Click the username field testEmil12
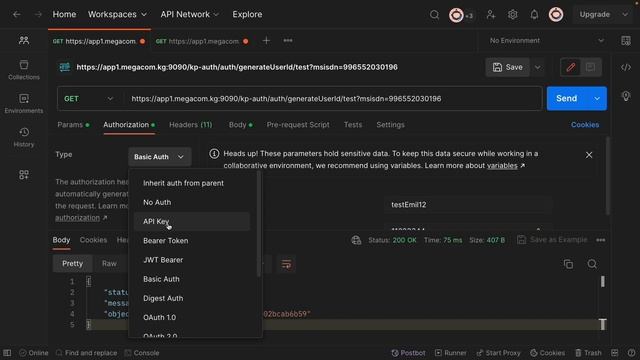640x360 pixels. (x=467, y=204)
